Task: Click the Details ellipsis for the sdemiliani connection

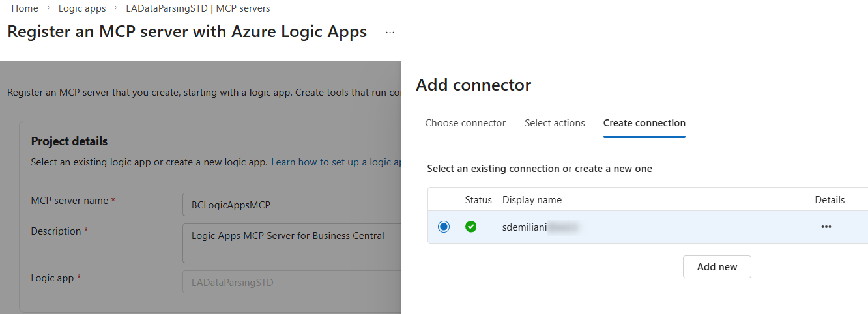Action: click(826, 227)
